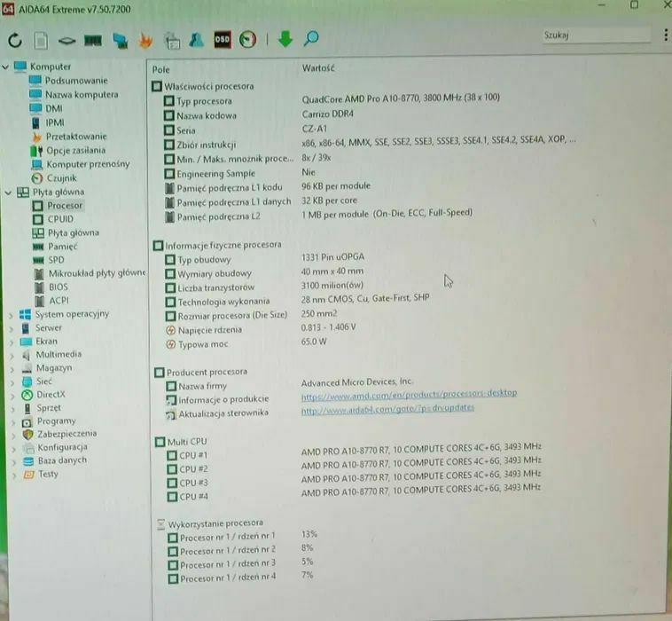Expand the System operacyjny node
The width and height of the screenshot is (672, 621).
(x=12, y=315)
